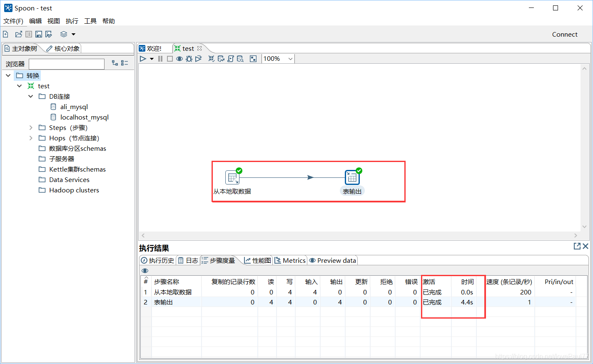Select the 从本地取数据 step icon on canvas
The width and height of the screenshot is (593, 364).
232,177
